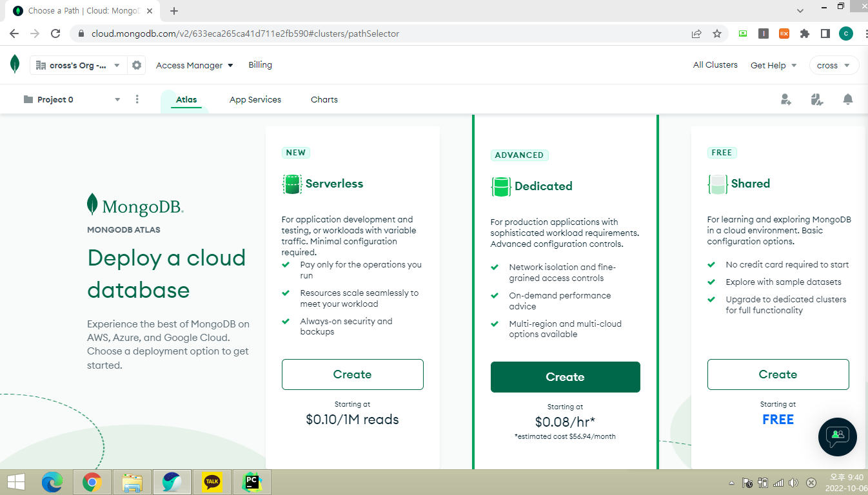
Task: Open a new browser tab
Action: tap(174, 11)
